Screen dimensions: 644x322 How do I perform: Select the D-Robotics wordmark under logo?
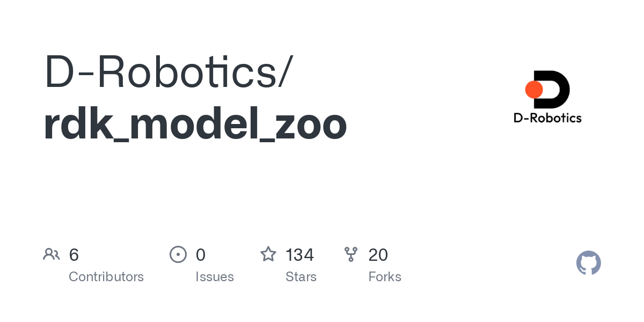547,118
